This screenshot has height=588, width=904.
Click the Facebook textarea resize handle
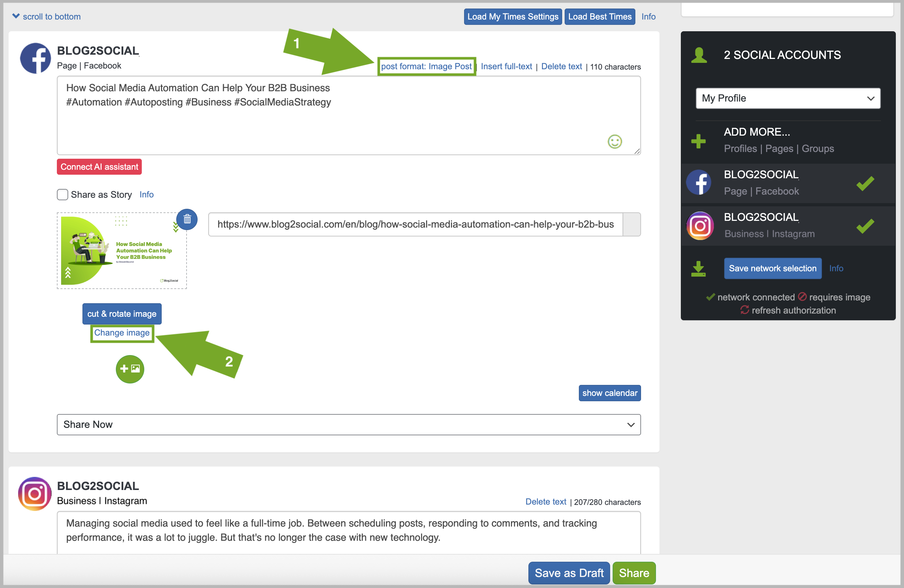point(637,151)
